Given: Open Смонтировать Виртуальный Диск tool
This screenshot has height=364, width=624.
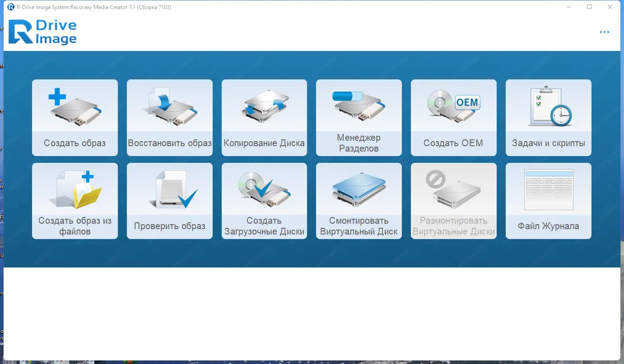Looking at the screenshot, I should pyautogui.click(x=359, y=201).
